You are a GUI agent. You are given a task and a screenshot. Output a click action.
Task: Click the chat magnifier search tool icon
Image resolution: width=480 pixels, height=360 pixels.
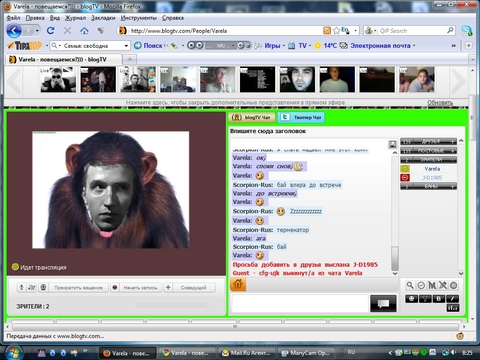tap(410, 285)
